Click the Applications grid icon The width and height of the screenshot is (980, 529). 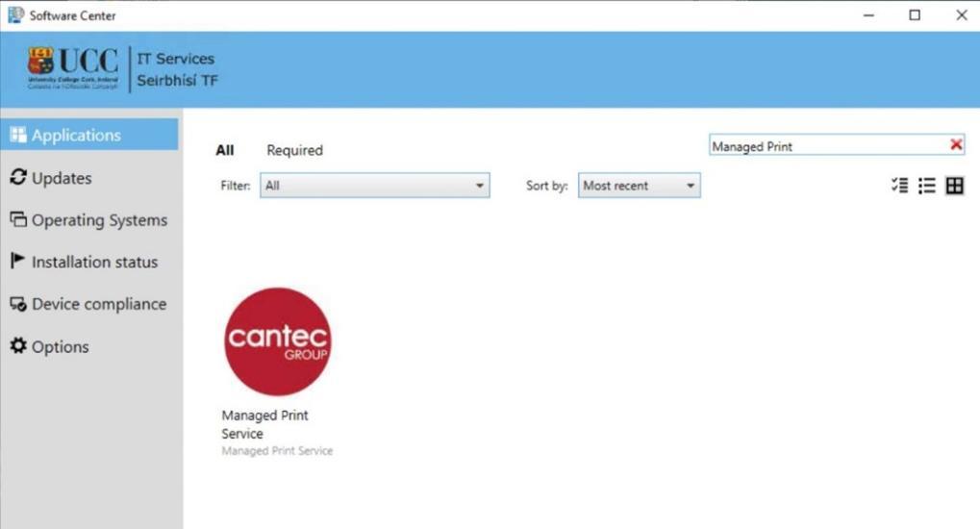[18, 135]
